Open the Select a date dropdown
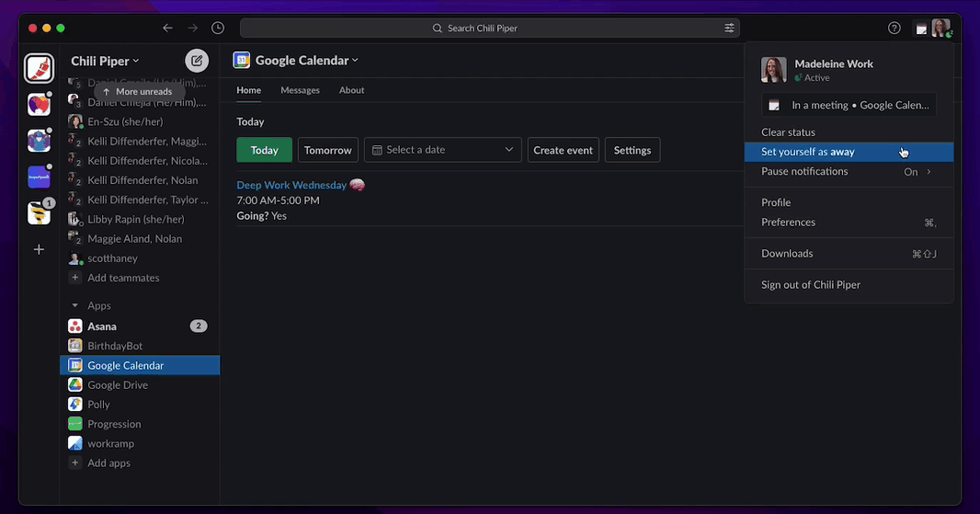Image resolution: width=980 pixels, height=514 pixels. 442,150
